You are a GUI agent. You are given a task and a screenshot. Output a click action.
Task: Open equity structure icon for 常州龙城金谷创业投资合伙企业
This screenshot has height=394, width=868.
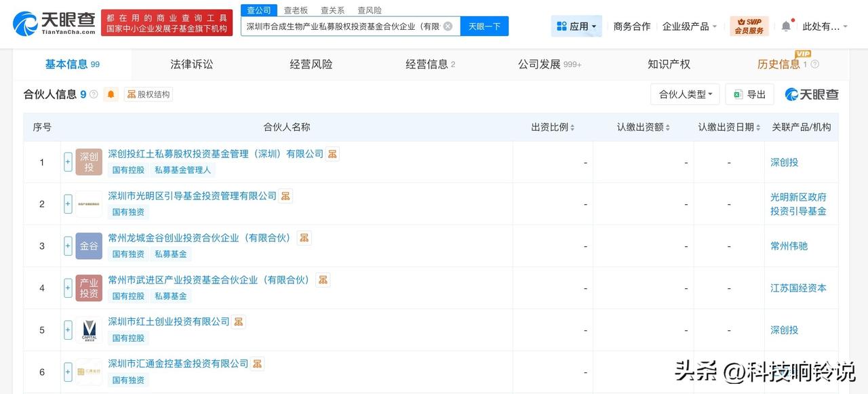304,238
